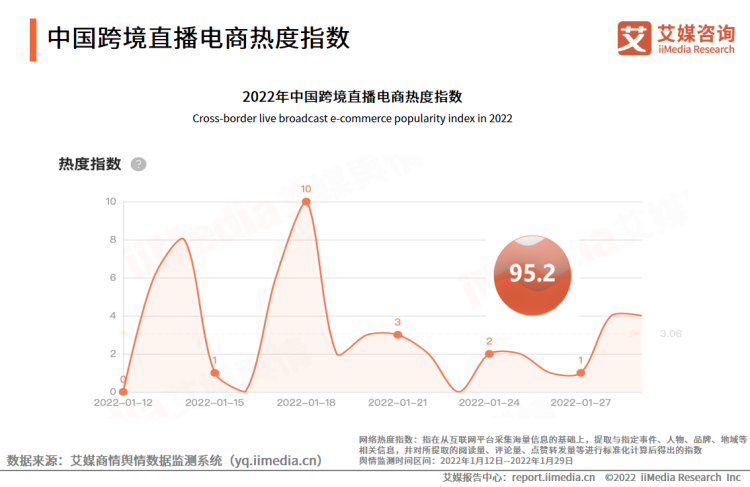Select the data point labeled 3

[x=398, y=335]
